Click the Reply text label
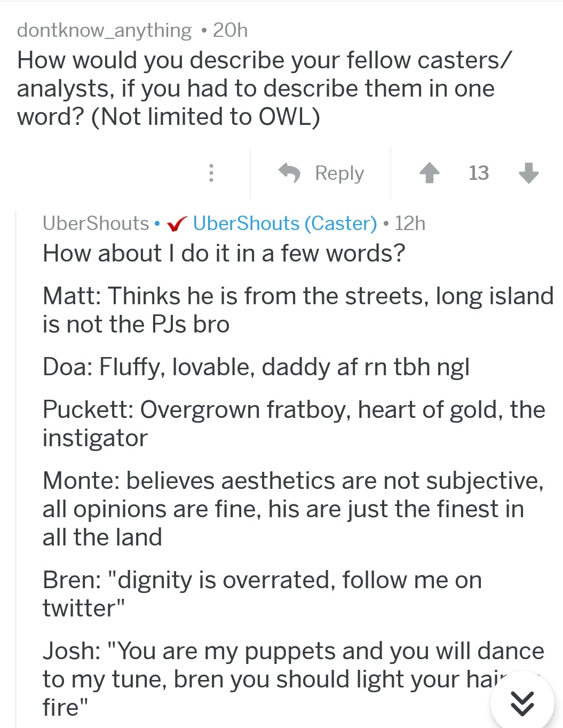Viewport: 563px width, 728px height. click(x=339, y=173)
